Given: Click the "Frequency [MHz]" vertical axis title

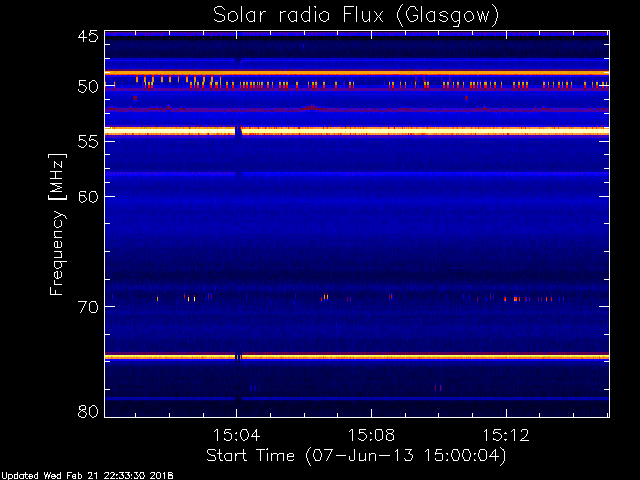Looking at the screenshot, I should click(57, 224).
